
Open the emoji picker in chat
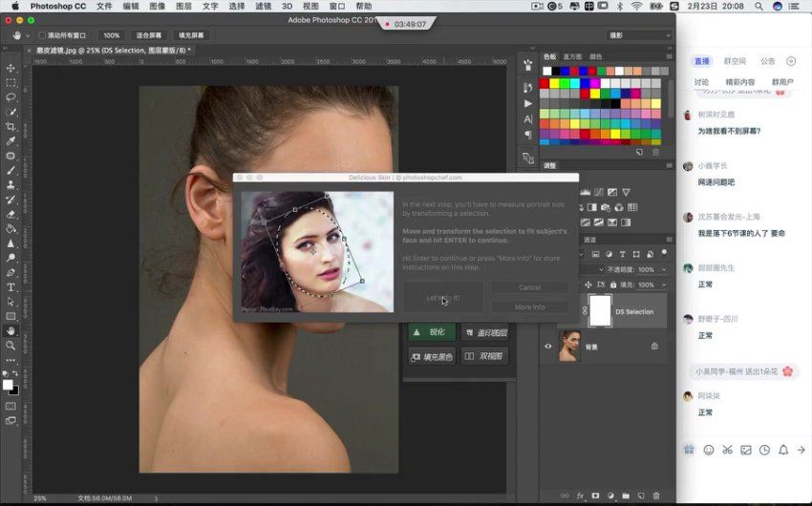click(709, 450)
